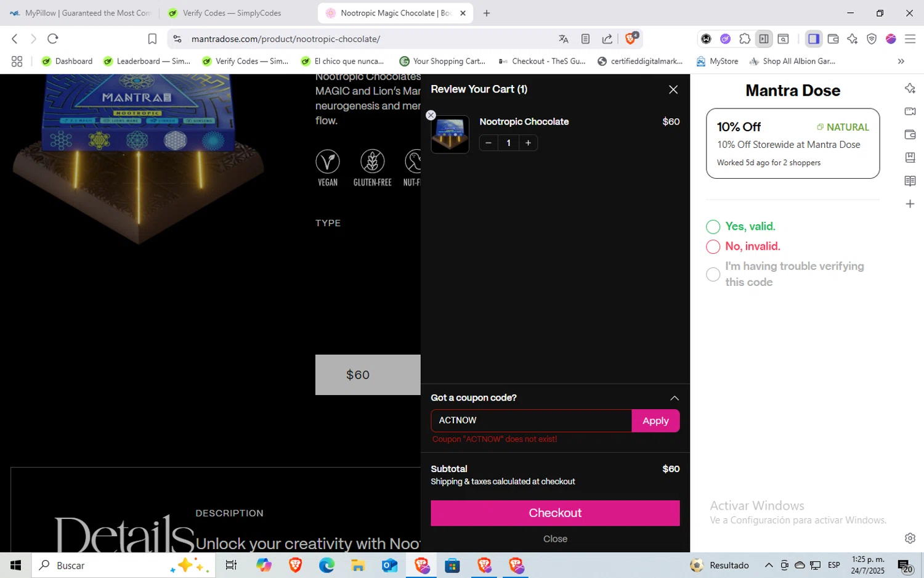Viewport: 924px width, 578px height.
Task: Open sidebar settings gear icon
Action: (x=910, y=538)
